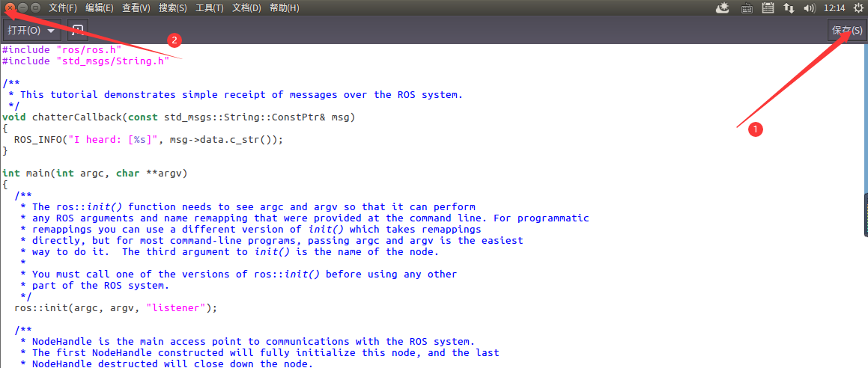The height and width of the screenshot is (368, 868).
Task: Click the 'NodeHandle is the main access point' line
Action: coord(247,342)
